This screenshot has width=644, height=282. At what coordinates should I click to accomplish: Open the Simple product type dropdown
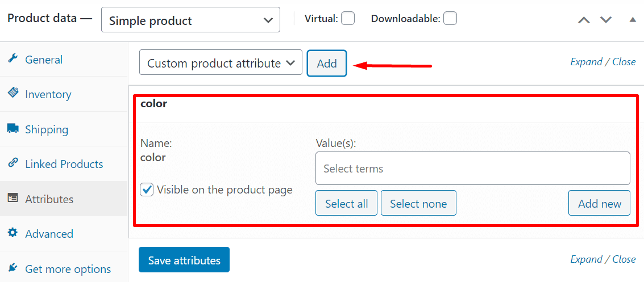(x=190, y=20)
